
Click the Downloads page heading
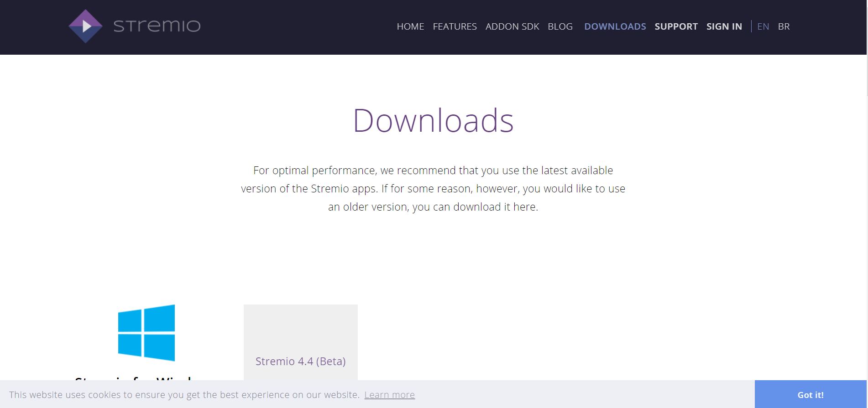coord(433,120)
